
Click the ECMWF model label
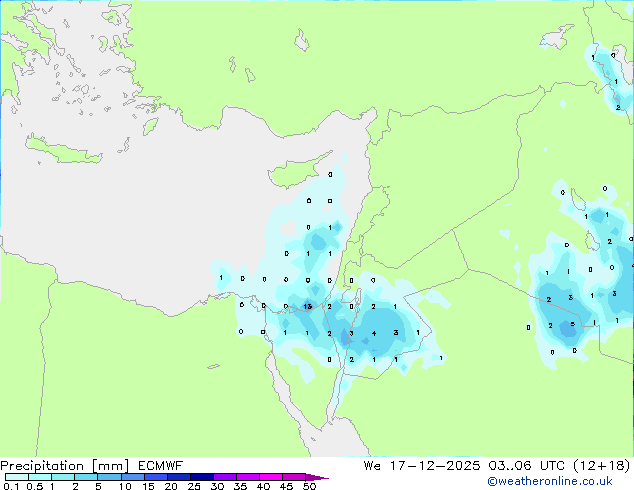tap(160, 466)
